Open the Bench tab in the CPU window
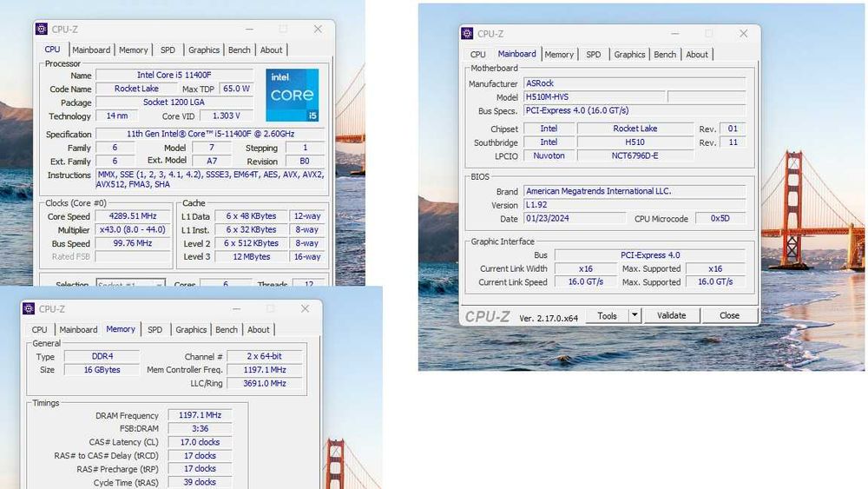This screenshot has width=868, height=489. click(x=240, y=50)
